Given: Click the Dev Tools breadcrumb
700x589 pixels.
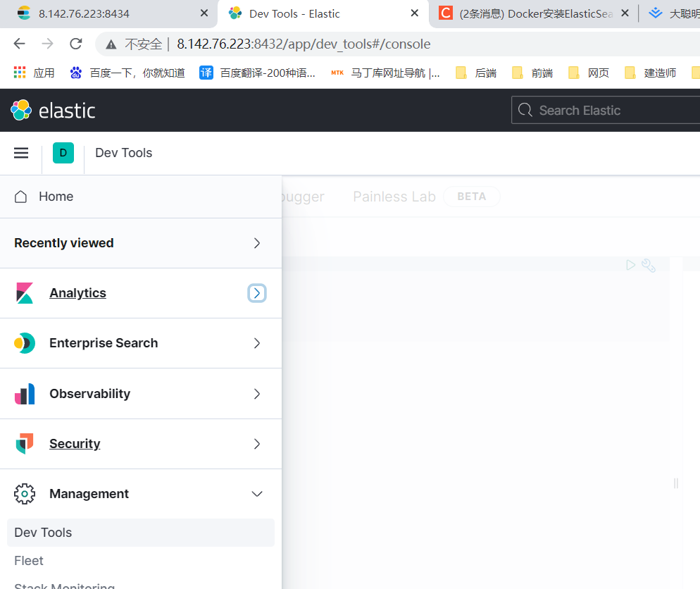Looking at the screenshot, I should pos(124,153).
